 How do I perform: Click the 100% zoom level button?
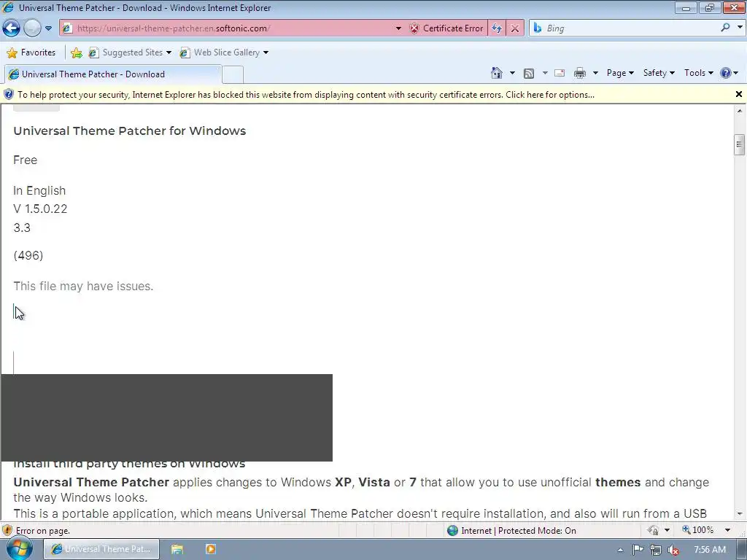698,530
